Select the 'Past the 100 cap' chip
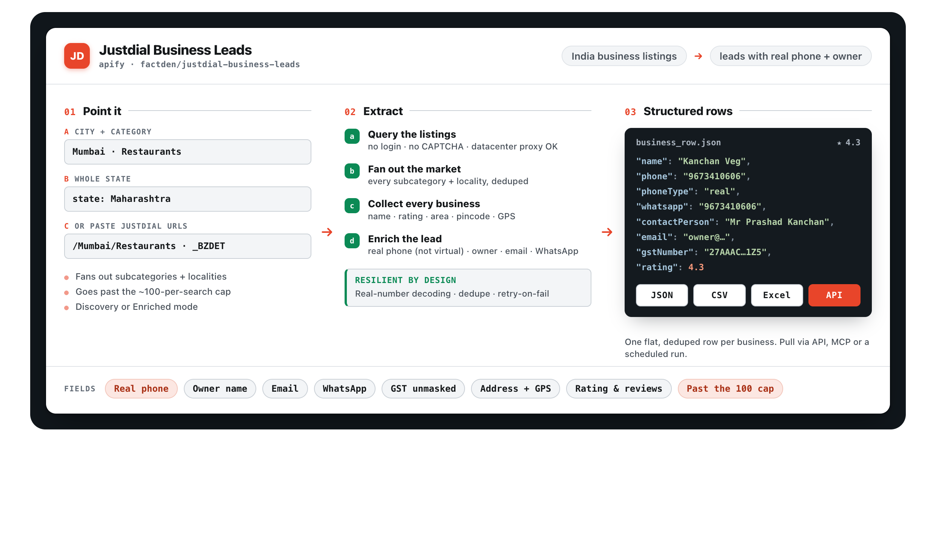The image size is (936, 560). click(x=730, y=389)
